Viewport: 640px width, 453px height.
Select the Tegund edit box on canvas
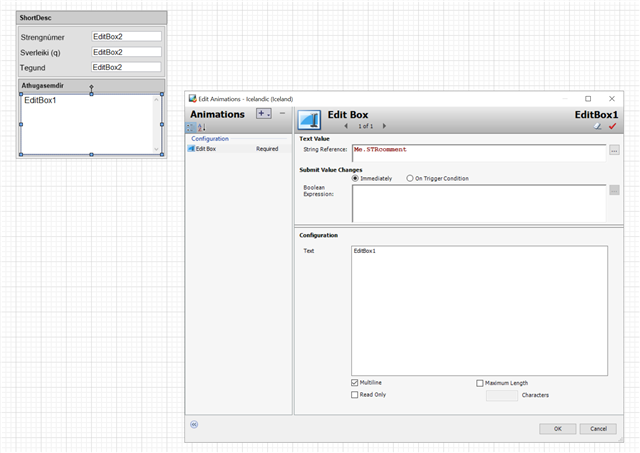coord(126,67)
